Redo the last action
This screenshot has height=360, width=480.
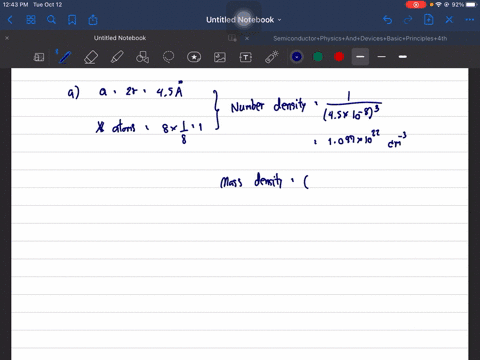(408, 20)
